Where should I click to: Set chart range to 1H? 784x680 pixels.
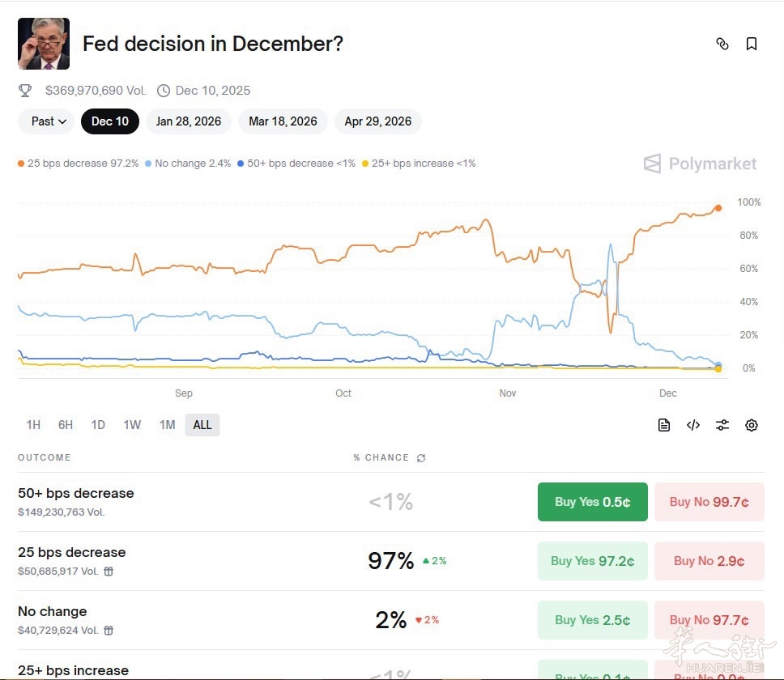33,425
